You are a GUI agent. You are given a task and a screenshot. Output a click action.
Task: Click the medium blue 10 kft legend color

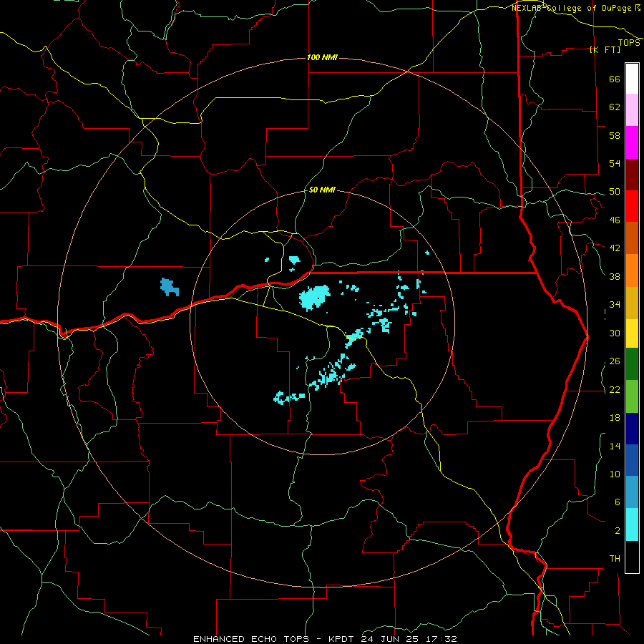[x=632, y=460]
